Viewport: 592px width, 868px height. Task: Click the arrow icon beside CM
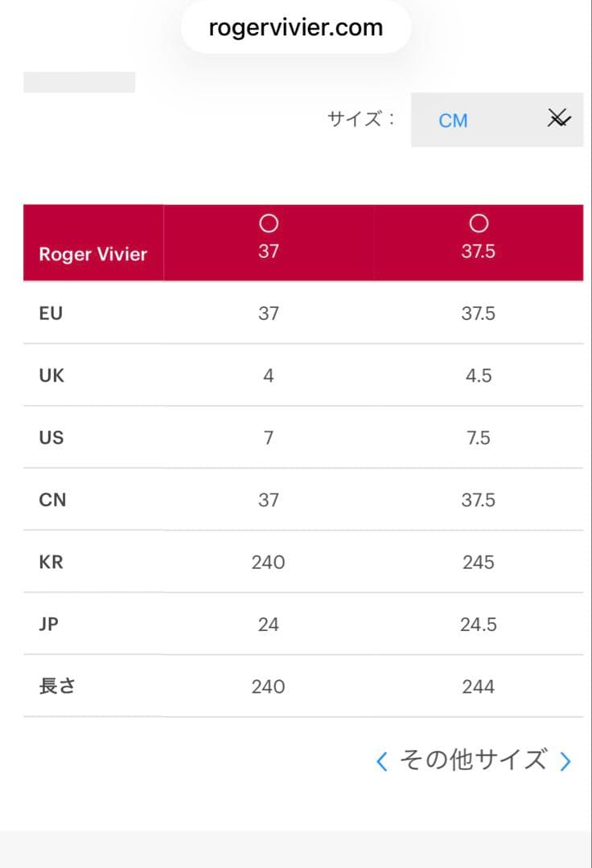(x=558, y=120)
